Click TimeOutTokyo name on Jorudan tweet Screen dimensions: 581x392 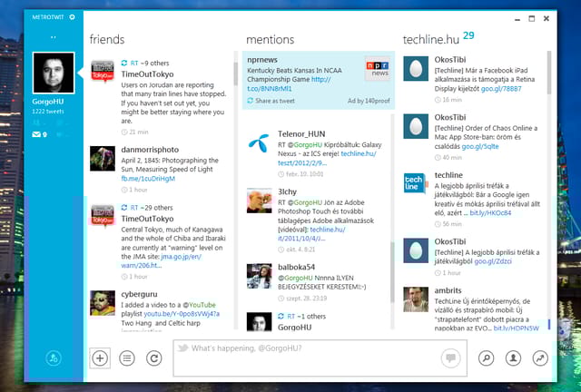click(x=147, y=74)
